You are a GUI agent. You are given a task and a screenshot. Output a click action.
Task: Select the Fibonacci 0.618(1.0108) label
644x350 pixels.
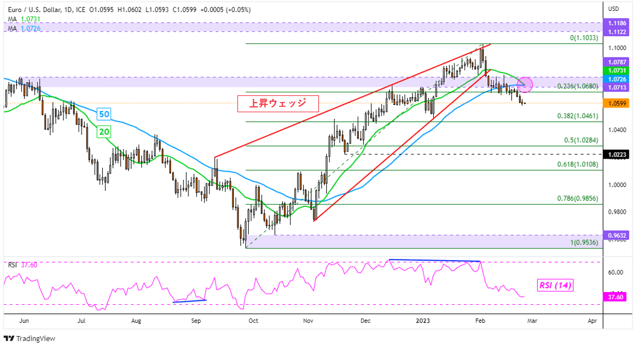click(x=578, y=164)
